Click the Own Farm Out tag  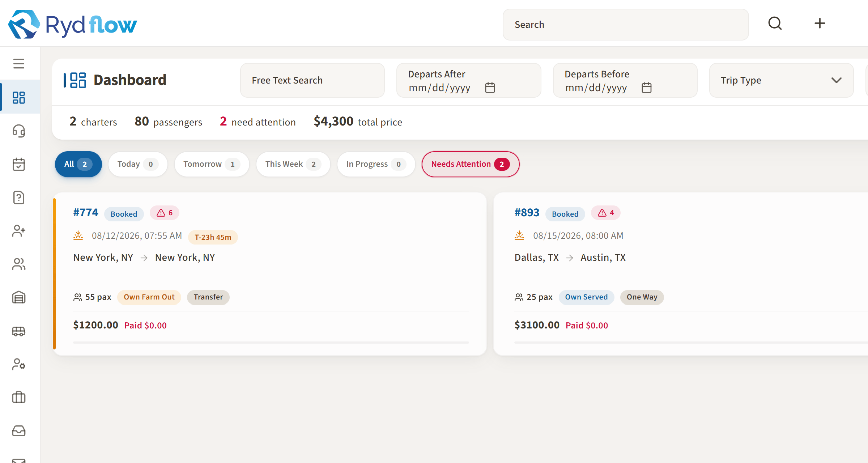tap(149, 297)
